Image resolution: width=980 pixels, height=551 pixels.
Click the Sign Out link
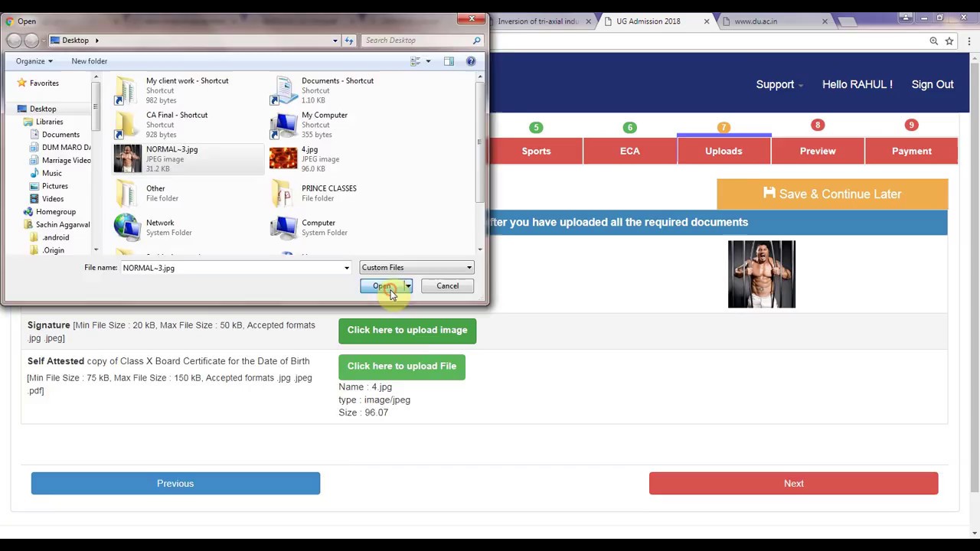coord(933,84)
